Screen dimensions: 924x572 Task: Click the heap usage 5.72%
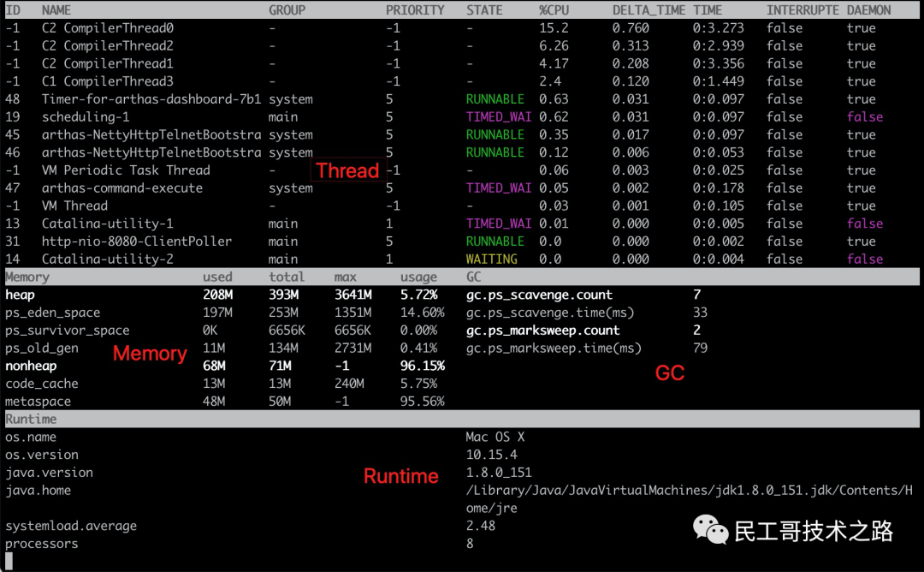[x=419, y=295]
